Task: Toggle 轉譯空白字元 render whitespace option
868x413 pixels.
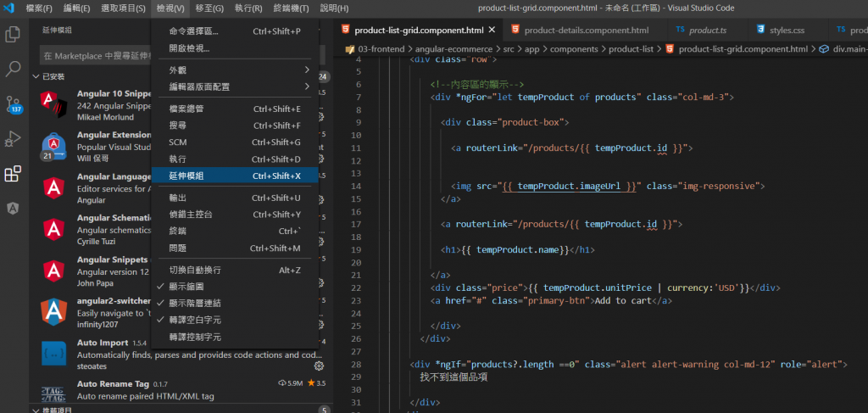Action: tap(194, 320)
